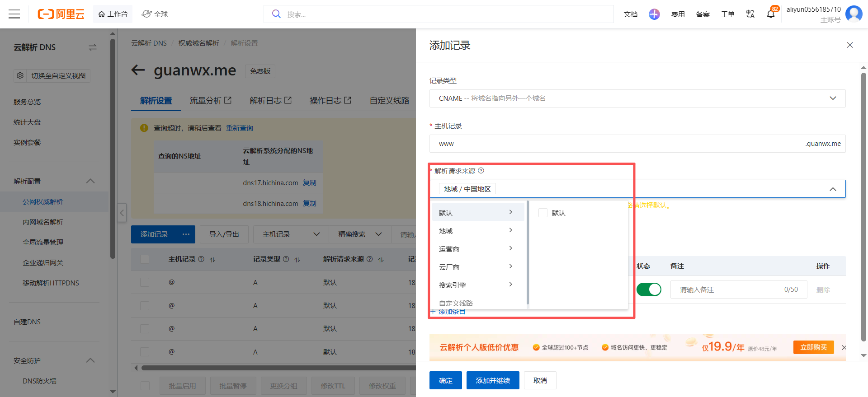The width and height of the screenshot is (868, 397).
Task: Switch to the 流量分析 tab
Action: click(x=211, y=100)
